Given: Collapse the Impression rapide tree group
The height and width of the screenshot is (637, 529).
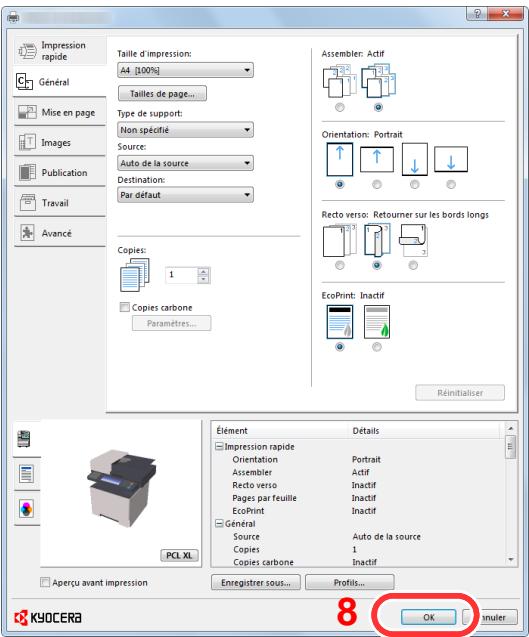Looking at the screenshot, I should (x=219, y=446).
